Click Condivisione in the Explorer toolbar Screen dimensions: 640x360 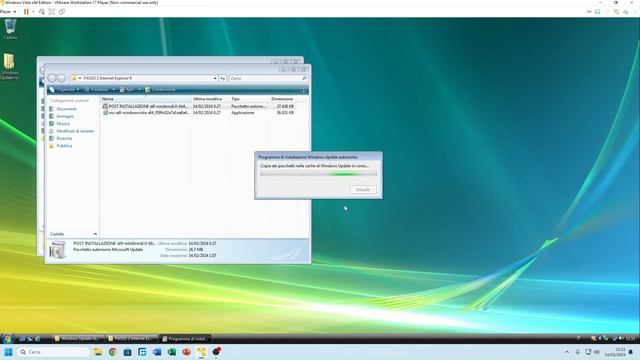tap(160, 90)
